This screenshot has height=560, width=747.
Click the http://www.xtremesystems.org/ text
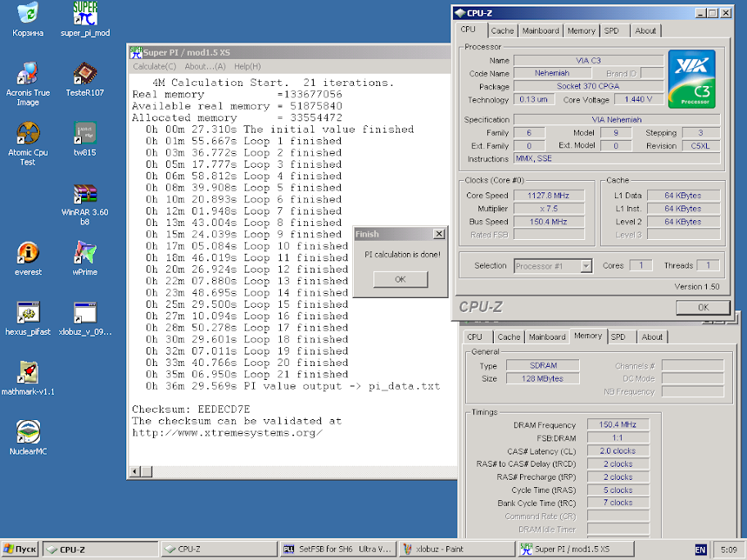227,433
